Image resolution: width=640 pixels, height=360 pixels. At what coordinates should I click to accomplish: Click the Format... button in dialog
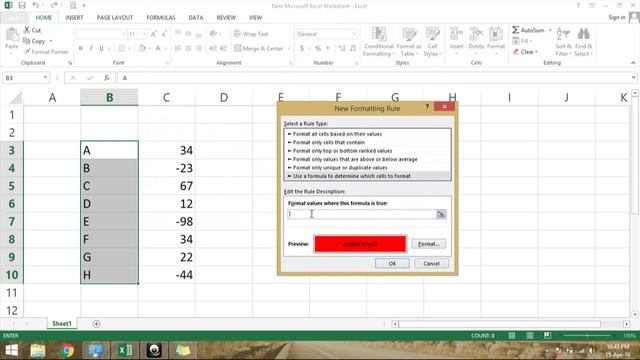(429, 244)
